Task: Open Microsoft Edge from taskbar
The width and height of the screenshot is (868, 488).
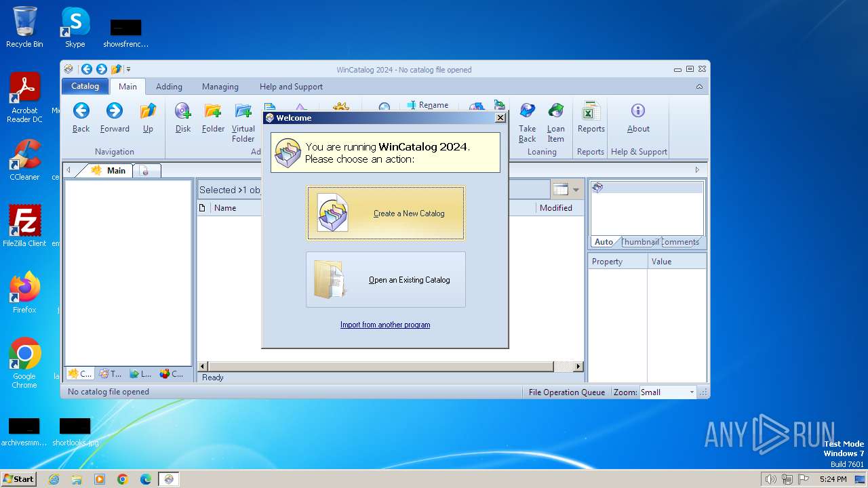Action: point(146,479)
